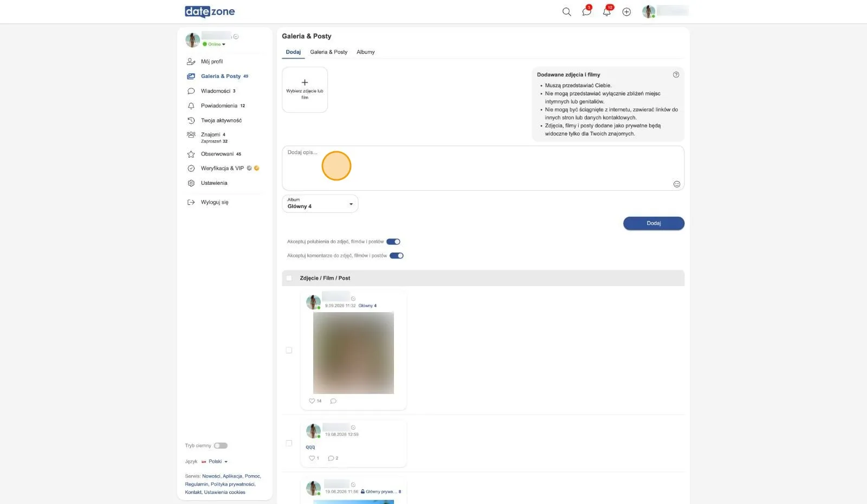This screenshot has height=504, width=867.
Task: Open the profile avatar in top header
Action: tap(649, 11)
